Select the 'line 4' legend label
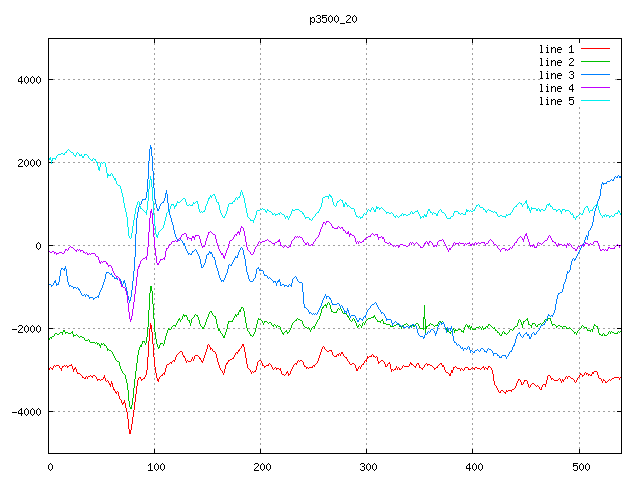This screenshot has width=640, height=480. click(556, 88)
